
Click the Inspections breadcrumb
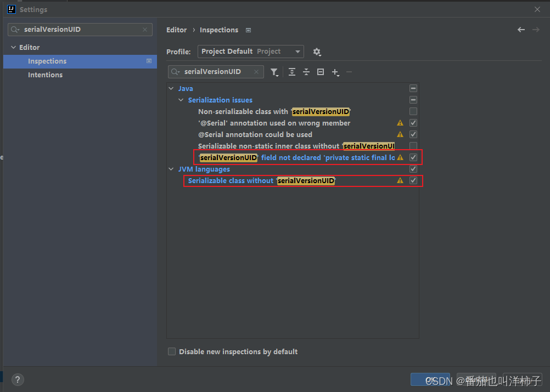coord(219,30)
